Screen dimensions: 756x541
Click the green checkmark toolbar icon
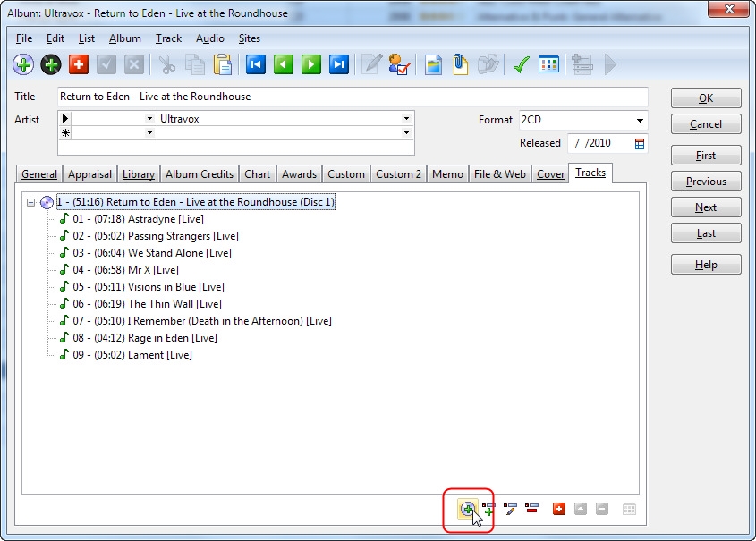point(522,64)
